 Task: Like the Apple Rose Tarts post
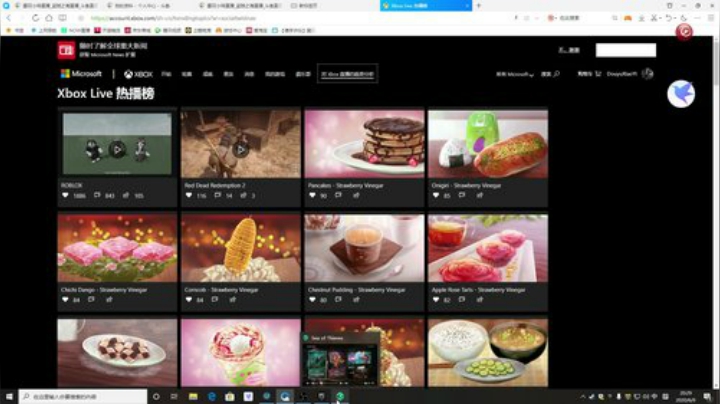pyautogui.click(x=436, y=300)
